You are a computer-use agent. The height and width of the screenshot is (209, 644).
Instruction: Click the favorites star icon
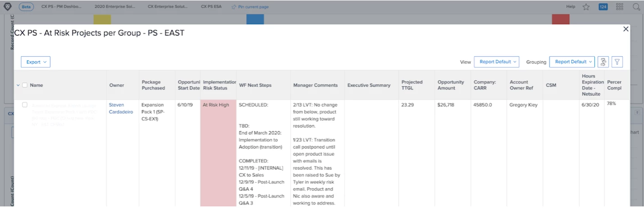point(586,7)
